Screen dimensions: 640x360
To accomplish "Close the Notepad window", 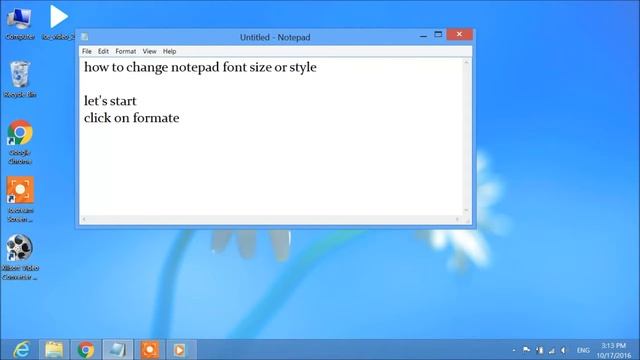I will point(459,34).
